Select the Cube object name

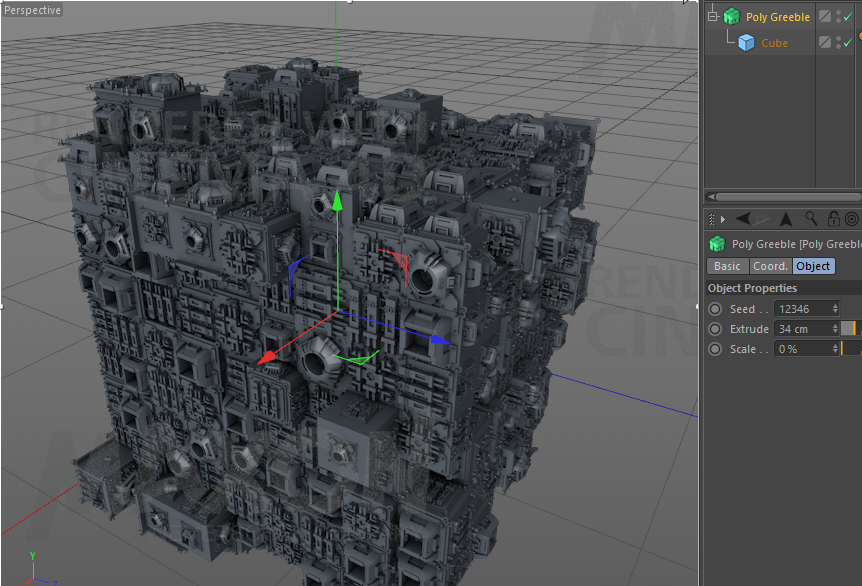pyautogui.click(x=774, y=43)
